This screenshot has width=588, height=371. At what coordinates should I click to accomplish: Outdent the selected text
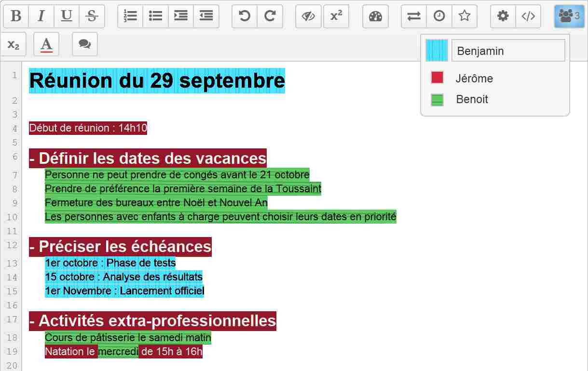coord(206,16)
